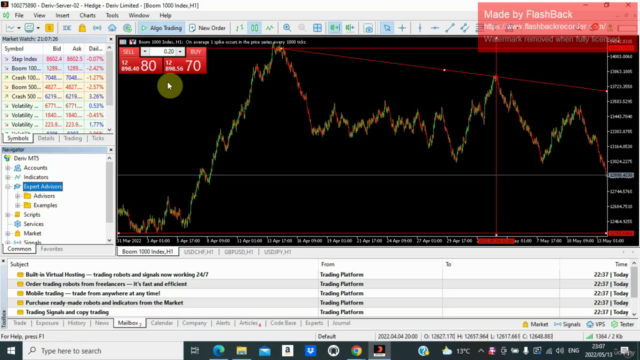
Task: Select Services in the Navigator
Action: [x=33, y=224]
